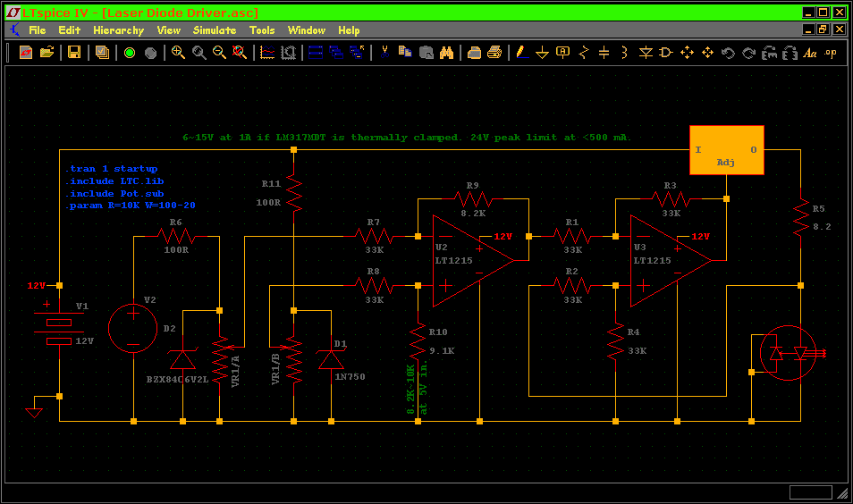Open the File menu
Screen dimensions: 853x504
[x=37, y=30]
